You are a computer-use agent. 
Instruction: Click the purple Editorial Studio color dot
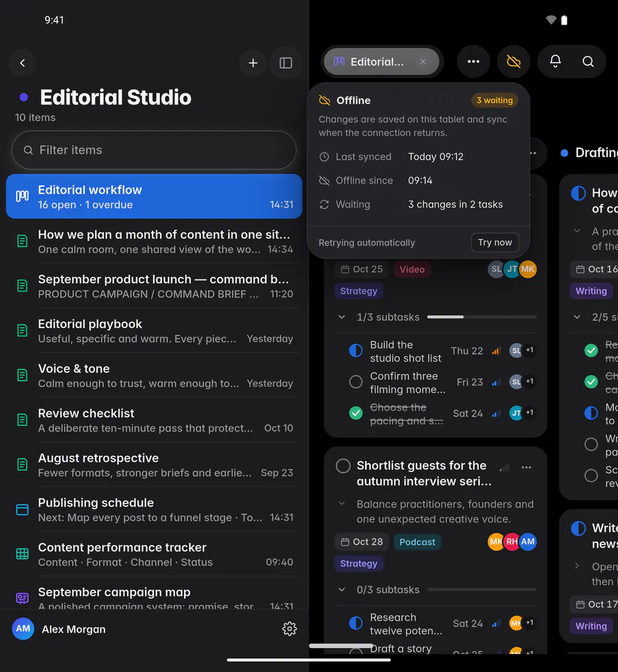click(x=24, y=97)
